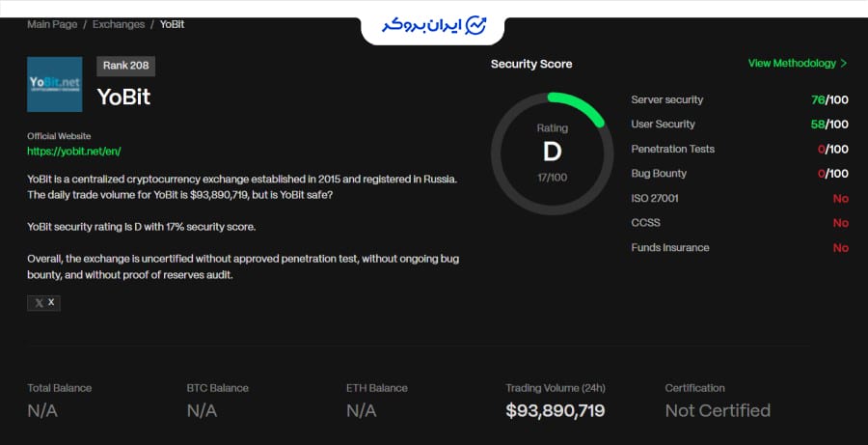Image resolution: width=868 pixels, height=445 pixels.
Task: Click the $93,890,719 trading volume value
Action: click(x=556, y=410)
